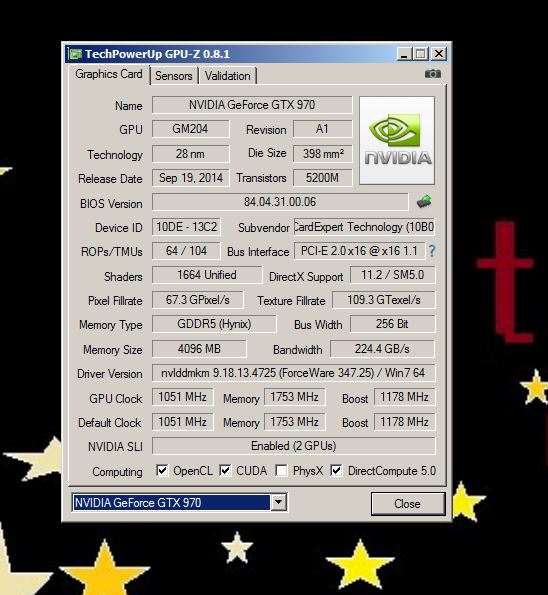Image resolution: width=548 pixels, height=595 pixels.
Task: Close GPU-Z with the X button
Action: pos(439,54)
